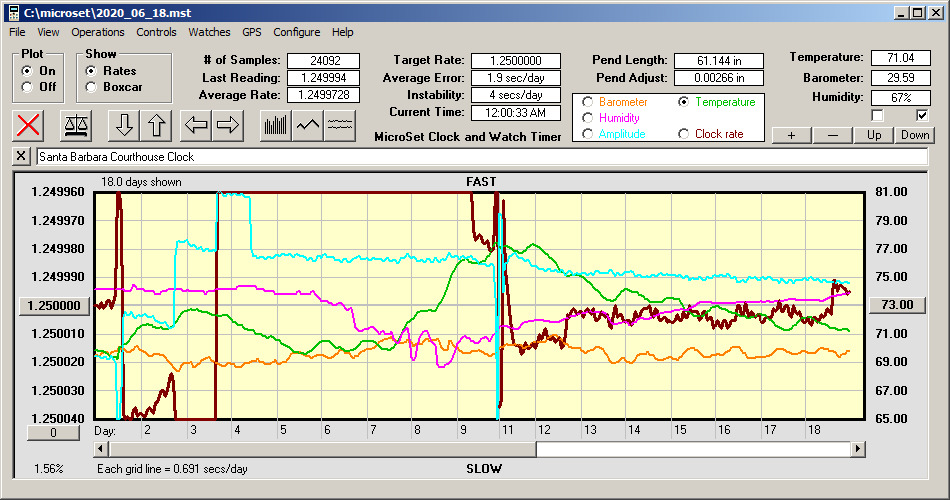Click the '18.0 days shown' label

point(141,182)
